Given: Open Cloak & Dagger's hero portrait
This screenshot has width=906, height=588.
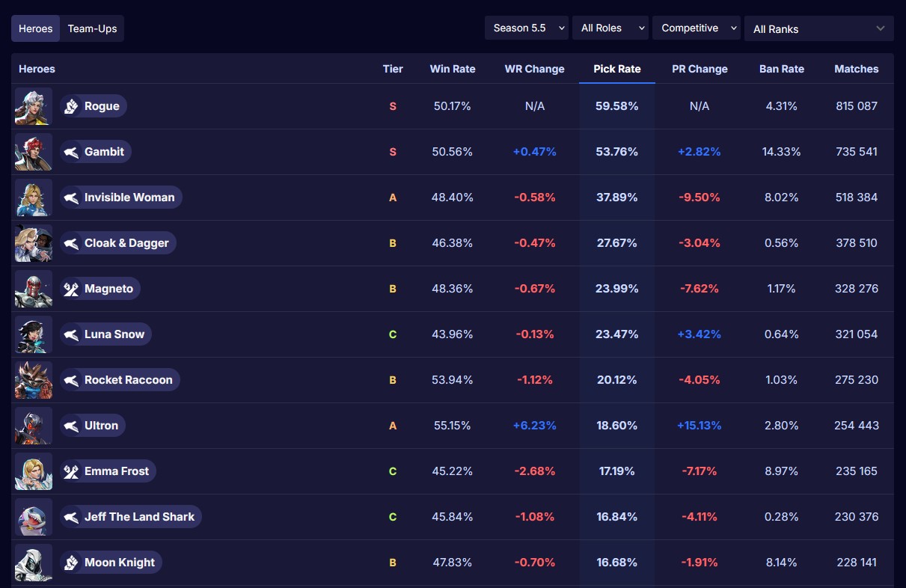Looking at the screenshot, I should coord(34,243).
